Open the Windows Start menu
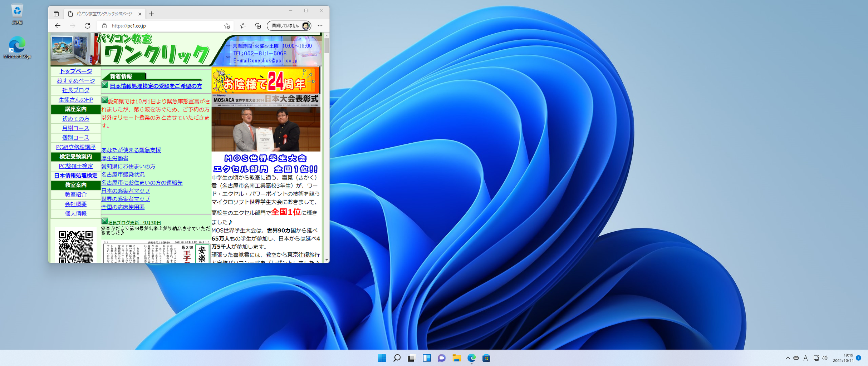868x366 pixels. point(382,358)
